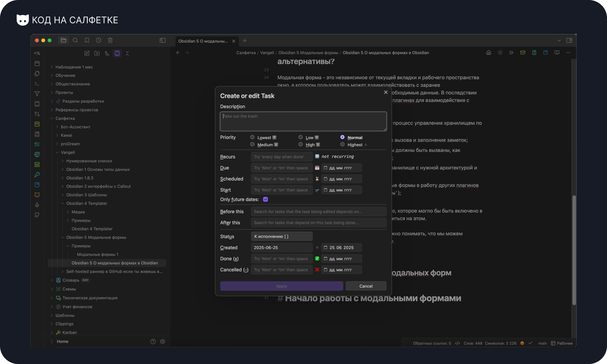Toggle reading view book icon
The image size is (607, 364).
557,52
